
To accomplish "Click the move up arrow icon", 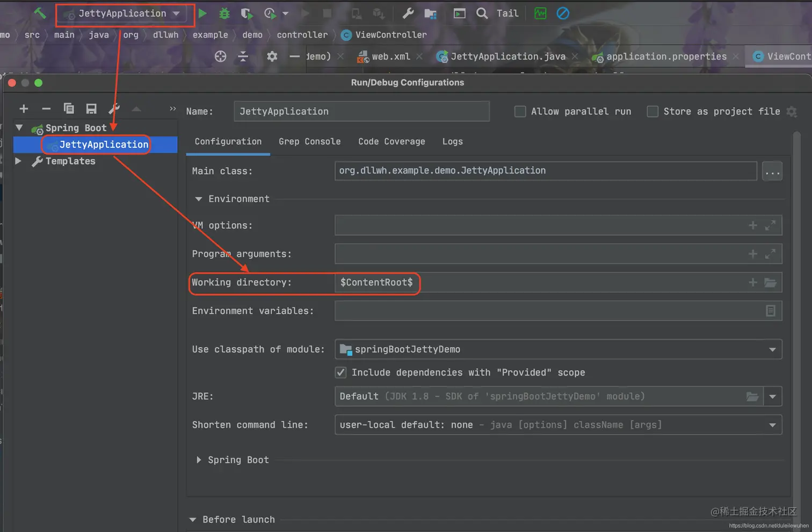I will click(136, 109).
